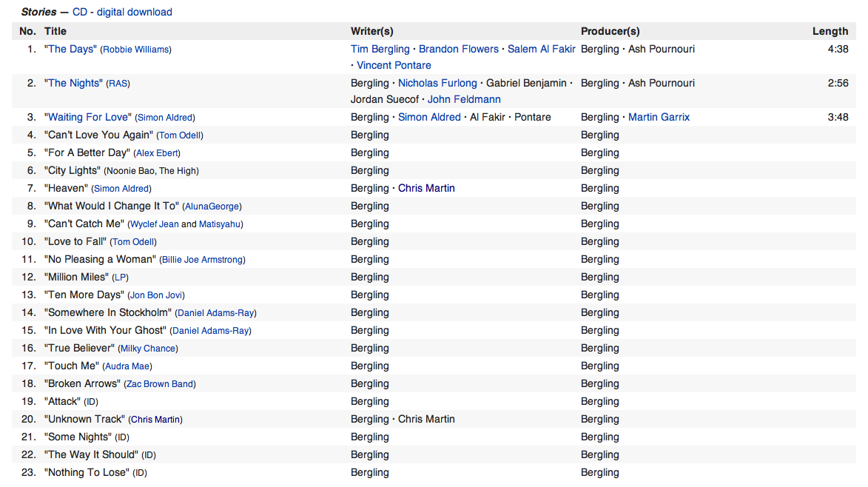This screenshot has width=868, height=487.
Task: Select "Broken Arrows" title text
Action: [82, 383]
